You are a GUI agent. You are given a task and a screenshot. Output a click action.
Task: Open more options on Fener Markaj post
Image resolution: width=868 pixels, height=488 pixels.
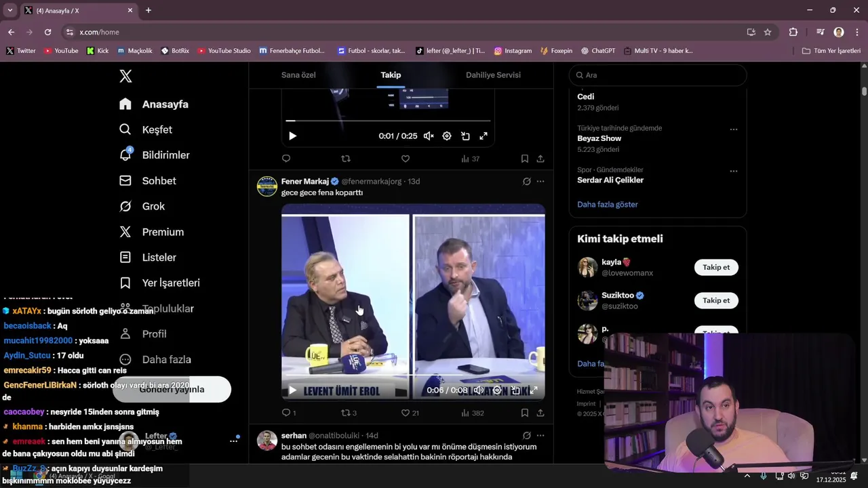[x=540, y=182]
